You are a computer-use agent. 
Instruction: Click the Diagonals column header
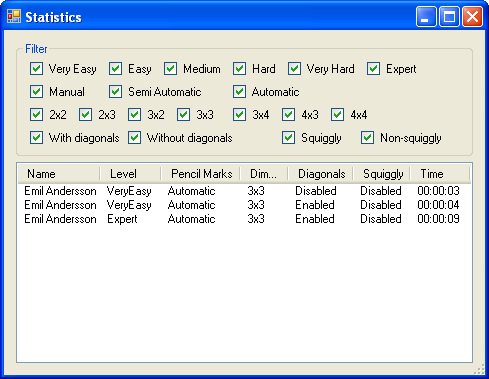(x=320, y=174)
